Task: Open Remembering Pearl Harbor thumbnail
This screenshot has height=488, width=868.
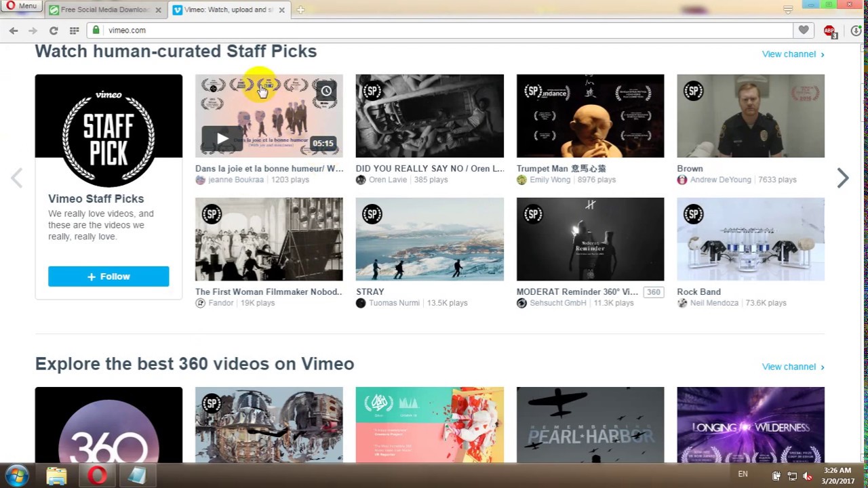Action: [x=591, y=425]
